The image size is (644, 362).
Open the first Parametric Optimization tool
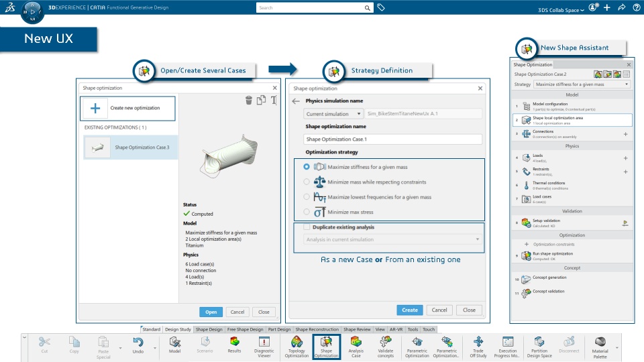pos(417,347)
